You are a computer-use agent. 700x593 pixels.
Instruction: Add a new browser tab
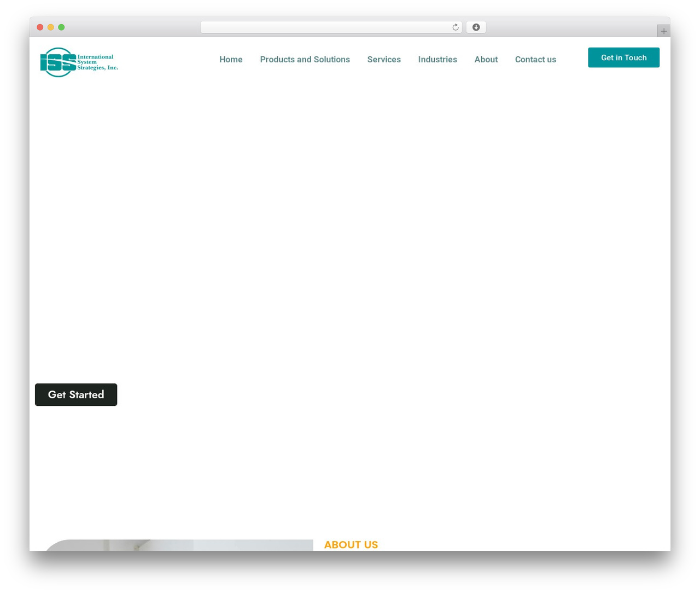coord(663,31)
